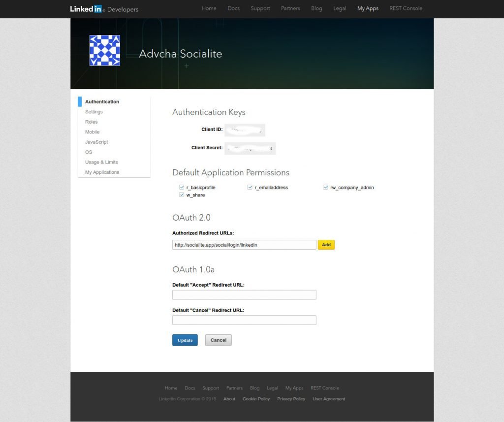Click the Default Accept Redirect URL field
The width and height of the screenshot is (504, 422).
tap(244, 294)
